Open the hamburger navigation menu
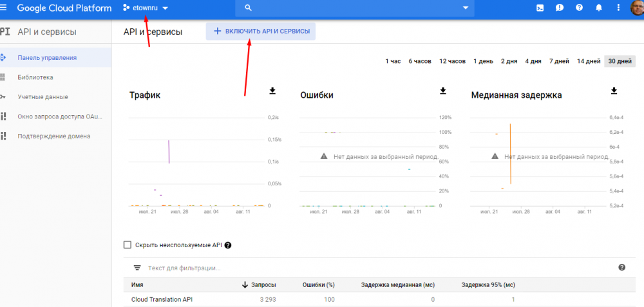 point(3,8)
